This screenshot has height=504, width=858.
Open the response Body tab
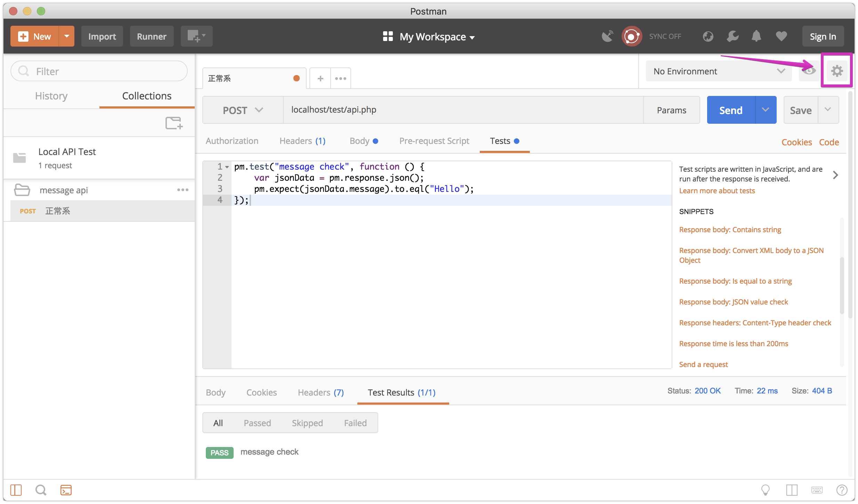(216, 392)
